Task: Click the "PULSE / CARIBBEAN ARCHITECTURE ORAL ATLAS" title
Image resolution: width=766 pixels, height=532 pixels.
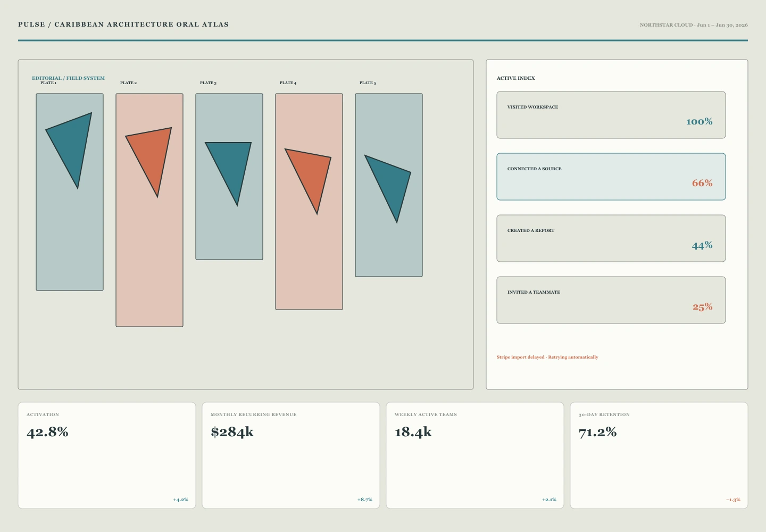Action: 123,24
